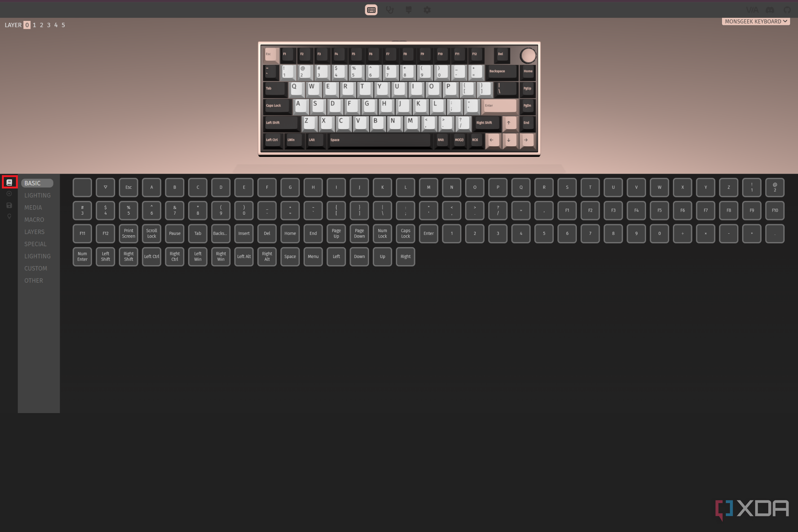This screenshot has width=798, height=532.
Task: Select the layers panel icon in sidebar
Action: pos(8,182)
